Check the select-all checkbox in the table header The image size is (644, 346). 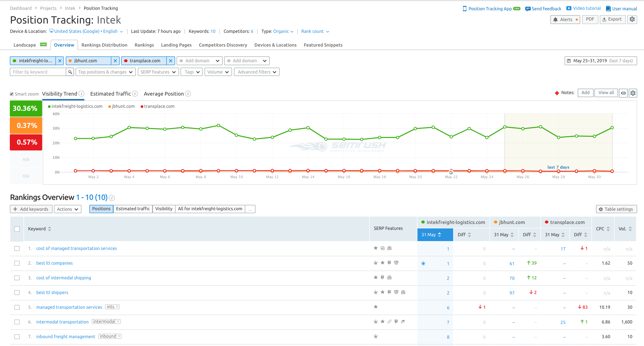(17, 229)
